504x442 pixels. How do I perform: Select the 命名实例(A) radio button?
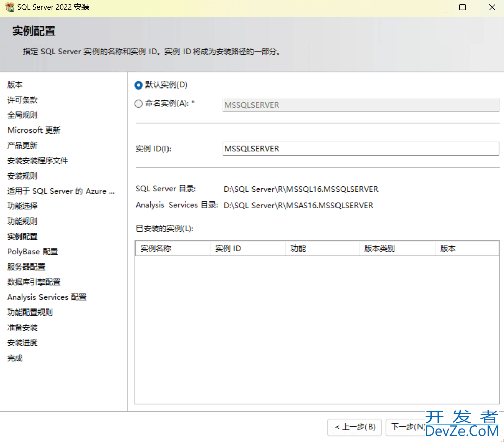[x=138, y=104]
